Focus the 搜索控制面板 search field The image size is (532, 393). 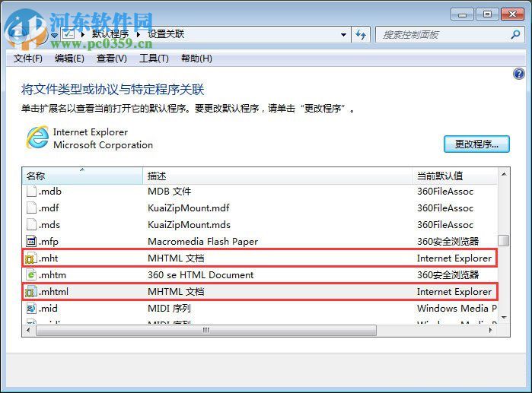click(x=450, y=34)
